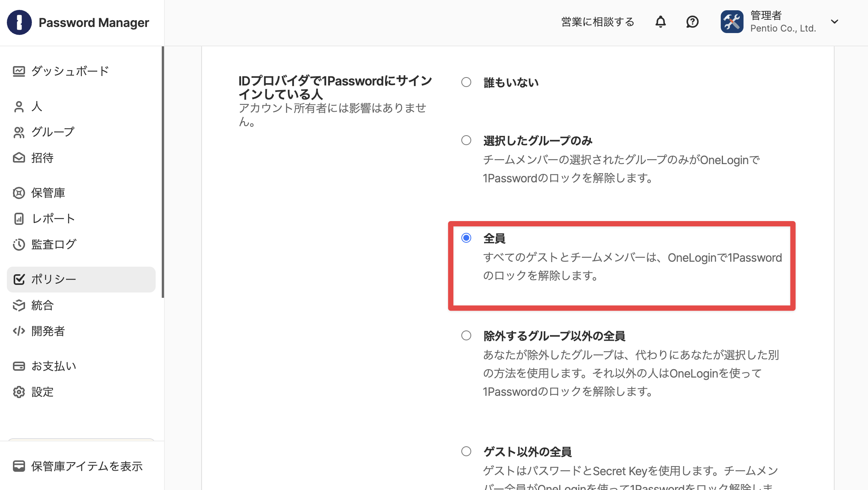Click the 管理者 role label
The image size is (868, 490).
(766, 15)
